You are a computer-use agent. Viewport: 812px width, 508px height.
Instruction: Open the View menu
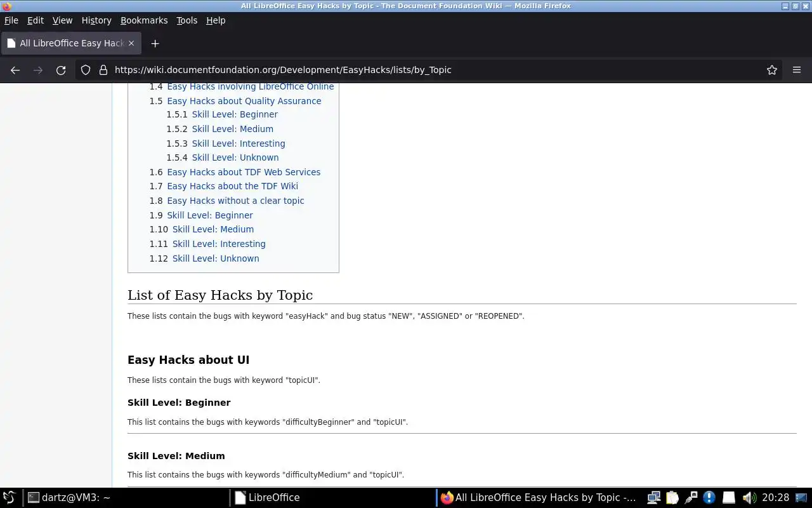(62, 20)
